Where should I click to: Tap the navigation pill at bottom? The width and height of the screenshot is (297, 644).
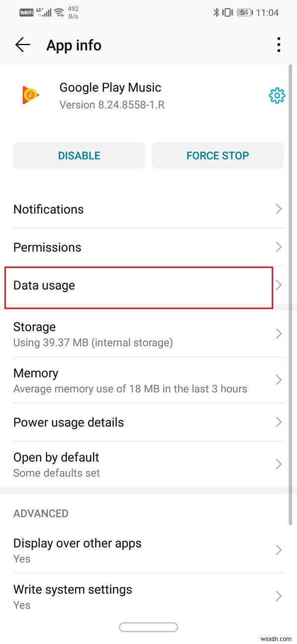click(148, 627)
